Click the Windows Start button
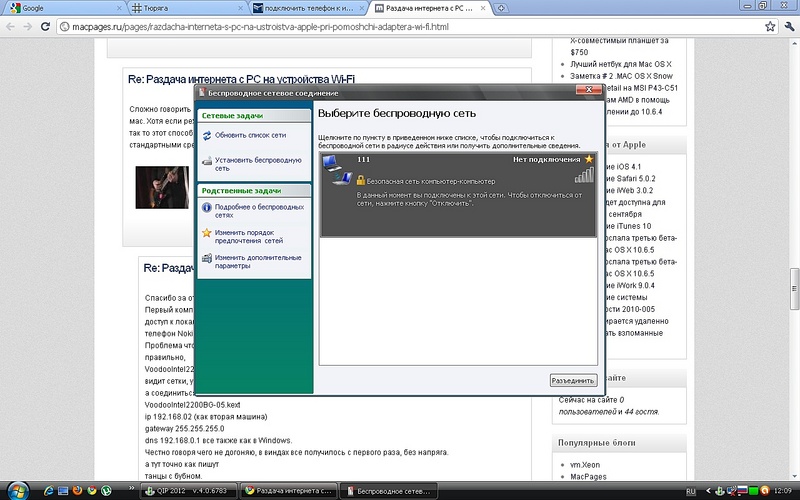Screen dimensions: 800x500 click(x=20, y=490)
